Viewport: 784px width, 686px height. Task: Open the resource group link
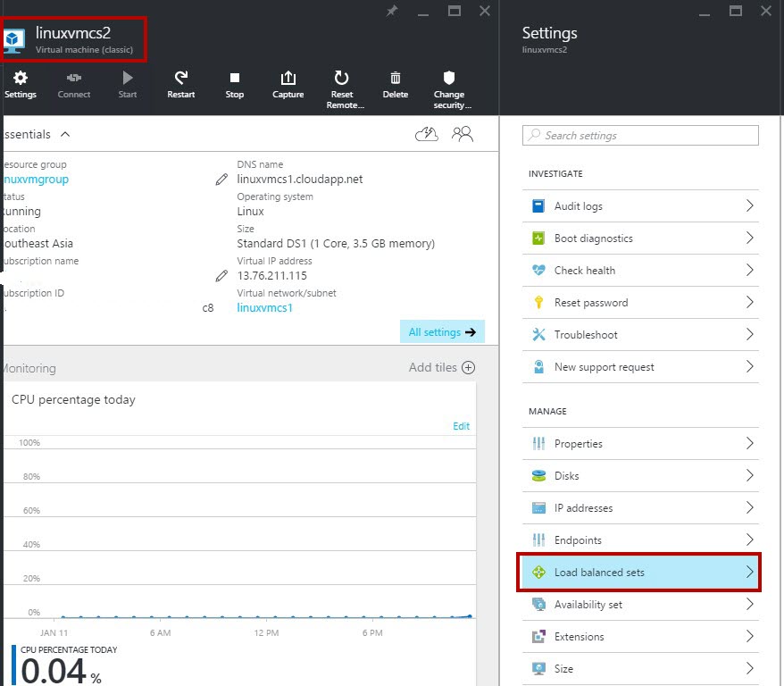pos(36,180)
